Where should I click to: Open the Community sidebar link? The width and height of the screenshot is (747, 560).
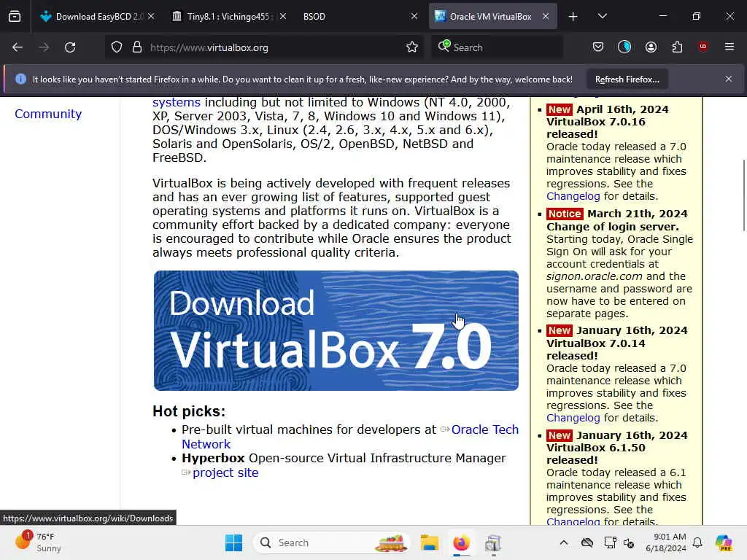click(x=48, y=114)
